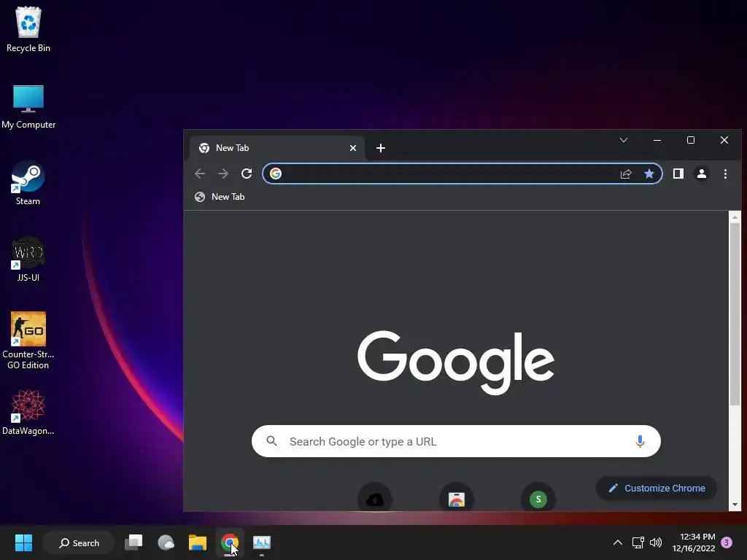Toggle Chrome's side panel
Image resolution: width=747 pixels, height=560 pixels.
click(x=678, y=174)
